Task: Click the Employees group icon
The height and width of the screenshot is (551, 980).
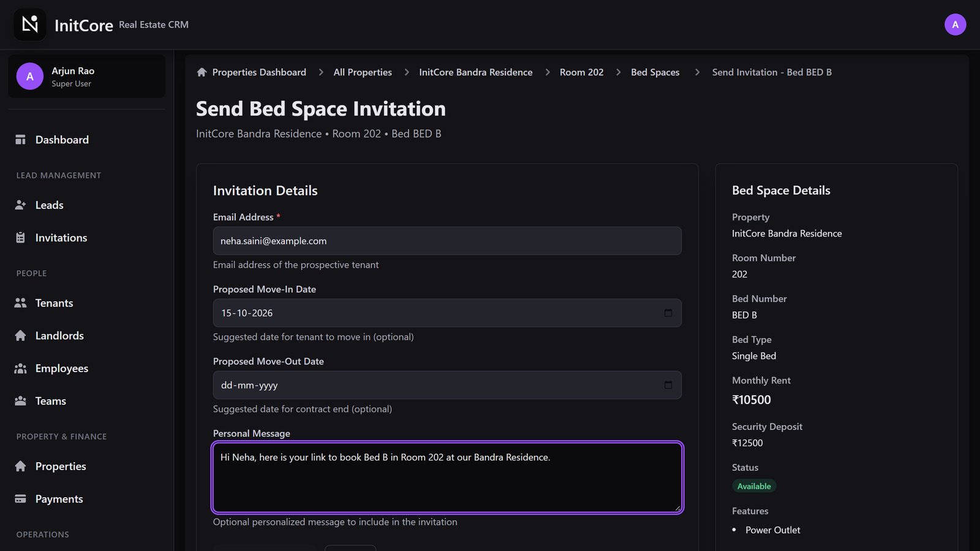Action: tap(20, 369)
